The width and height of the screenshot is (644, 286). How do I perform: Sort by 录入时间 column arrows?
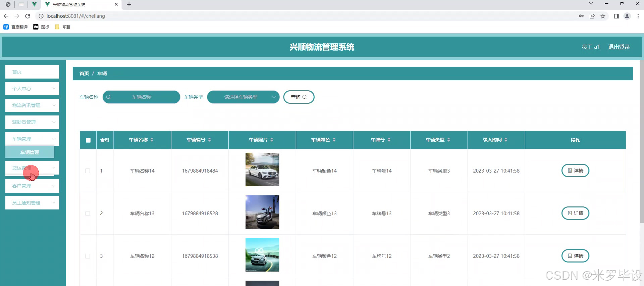tap(506, 140)
